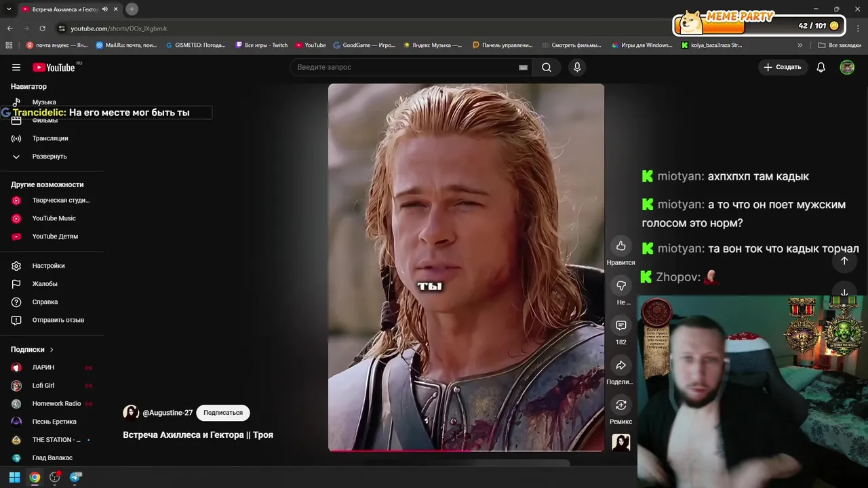The width and height of the screenshot is (868, 488).
Task: Open the account avatar menu
Action: pyautogui.click(x=847, y=67)
